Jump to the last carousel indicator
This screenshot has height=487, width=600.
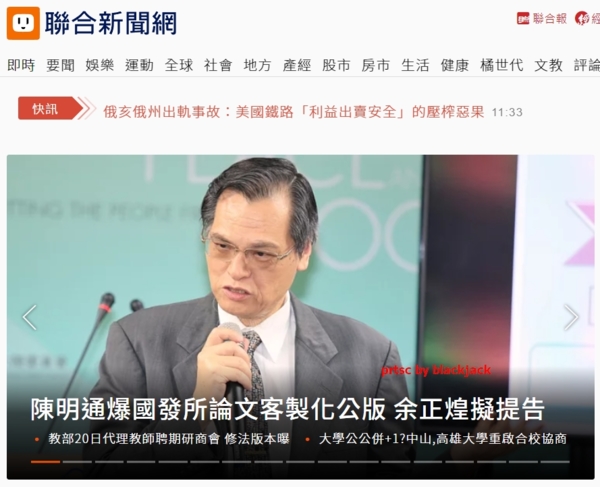555,462
